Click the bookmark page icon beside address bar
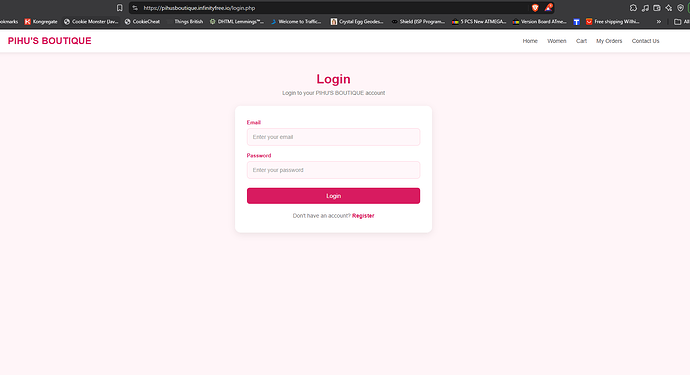690x375 pixels. 119,8
